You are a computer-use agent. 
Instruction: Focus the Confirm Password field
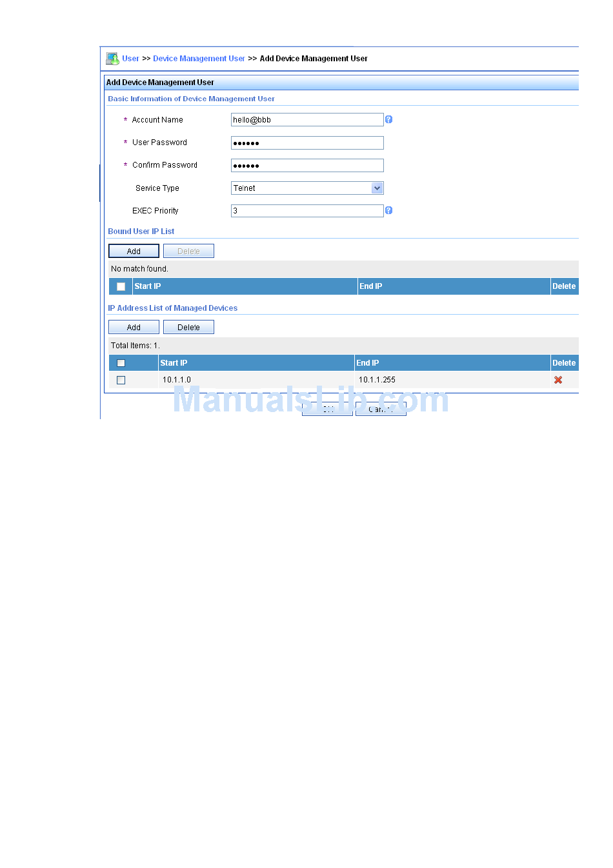[307, 166]
